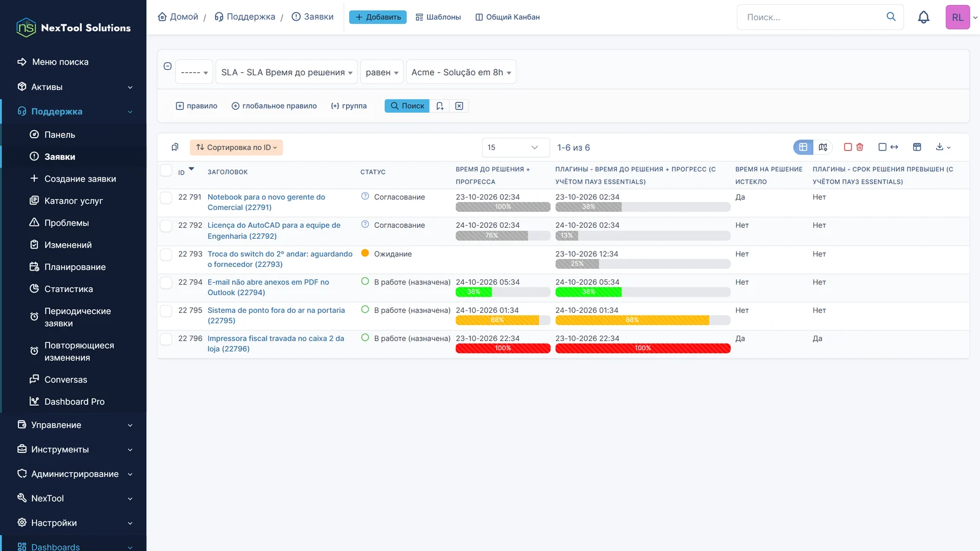Tick the select-all rows checkbox

[166, 170]
